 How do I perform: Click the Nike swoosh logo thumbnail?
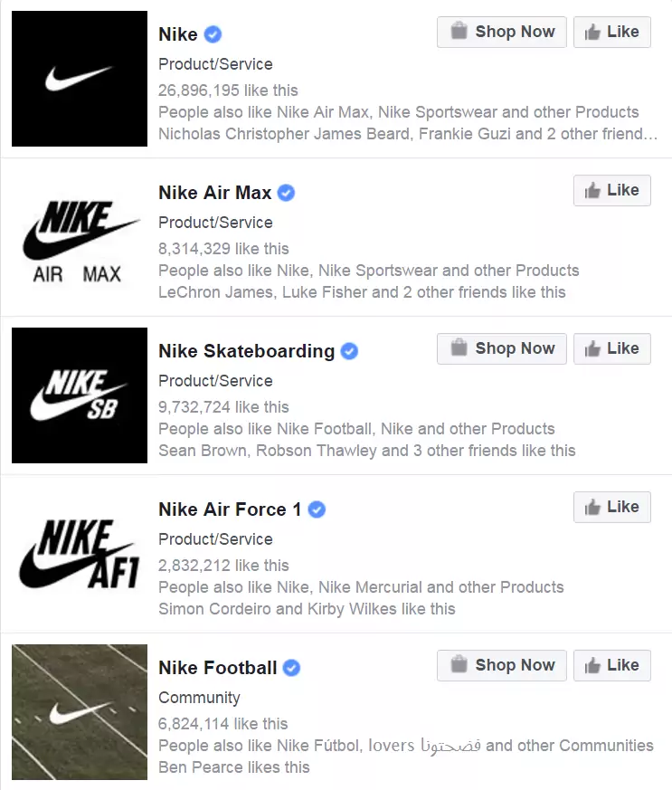79,78
